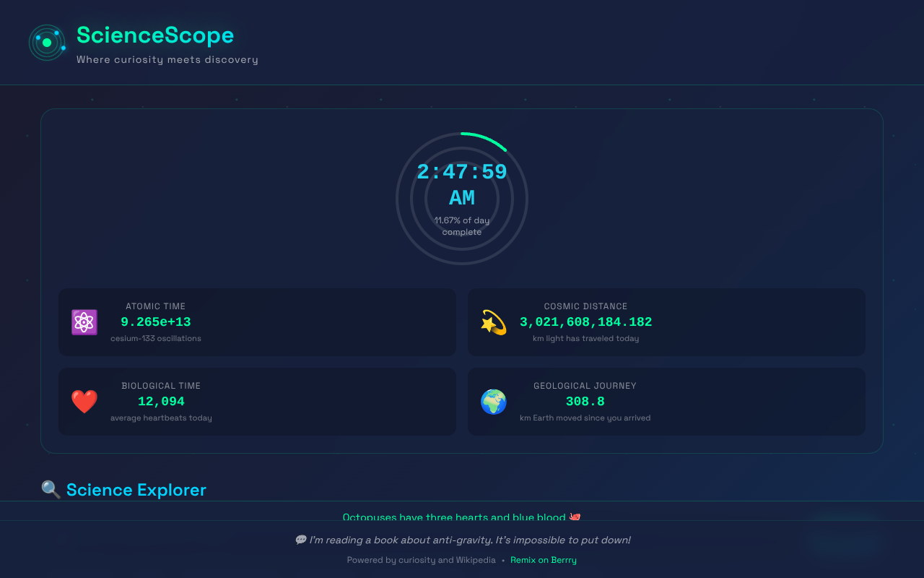Click the anti-gravity book joke text
The width and height of the screenshot is (924, 578).
point(469,540)
